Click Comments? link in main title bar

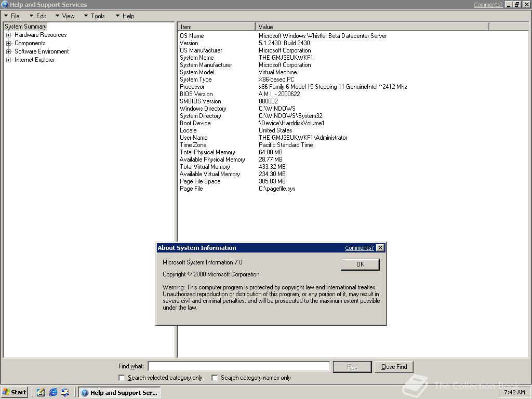click(488, 5)
